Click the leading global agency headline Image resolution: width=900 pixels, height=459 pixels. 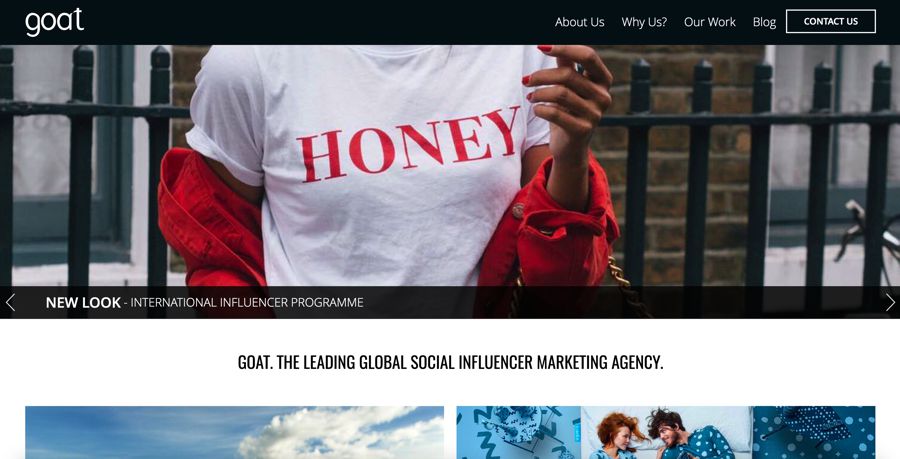(450, 362)
